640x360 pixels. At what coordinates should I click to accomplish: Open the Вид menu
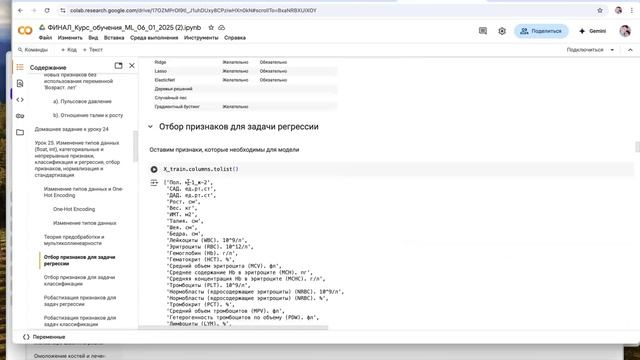point(93,38)
